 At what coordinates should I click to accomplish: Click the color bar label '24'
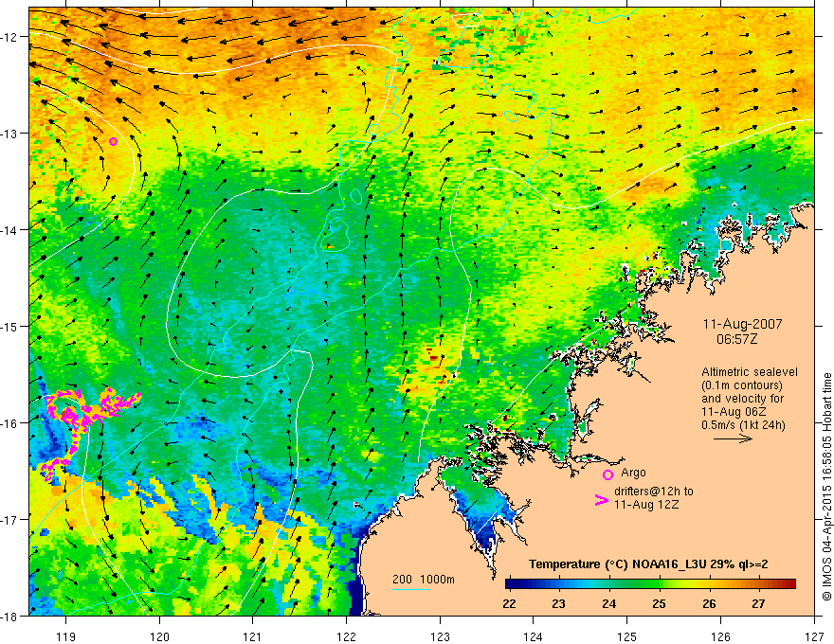[x=608, y=603]
